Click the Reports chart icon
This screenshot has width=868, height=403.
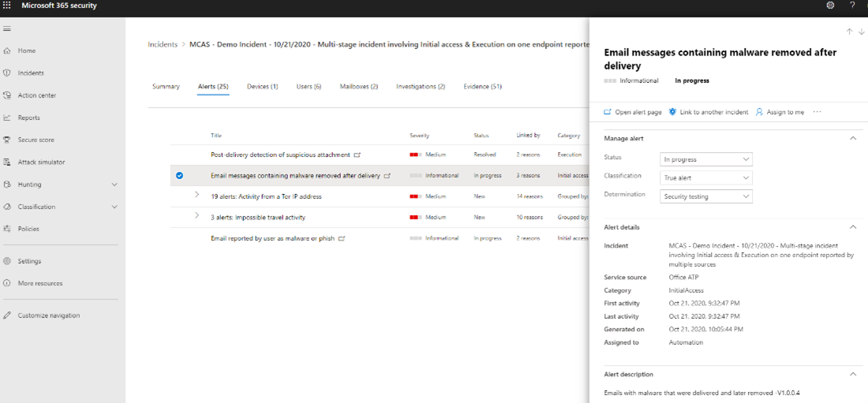(x=7, y=118)
